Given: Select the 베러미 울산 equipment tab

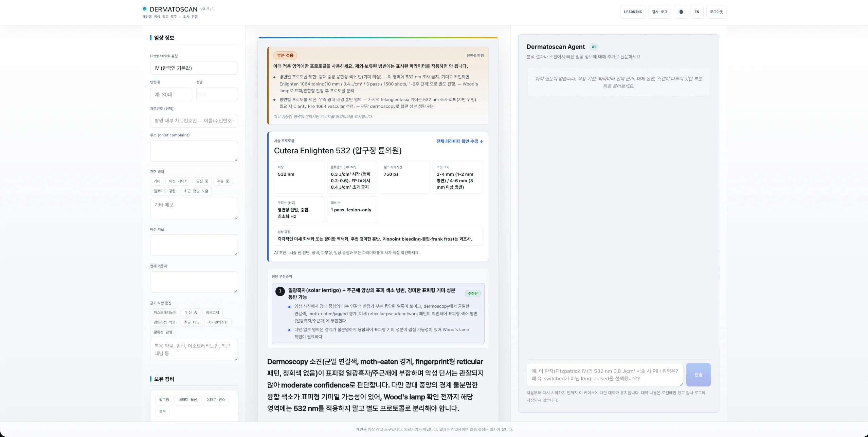Looking at the screenshot, I should [188, 400].
